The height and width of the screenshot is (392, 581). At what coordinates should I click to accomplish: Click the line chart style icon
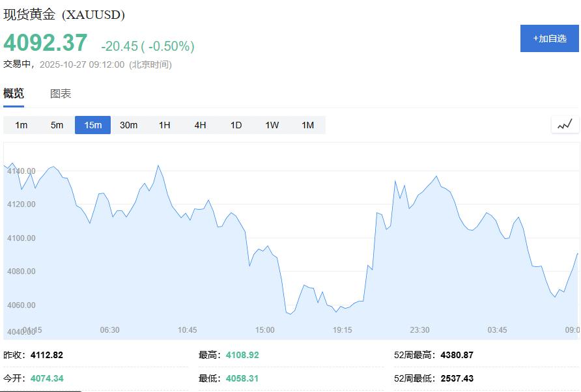[564, 124]
